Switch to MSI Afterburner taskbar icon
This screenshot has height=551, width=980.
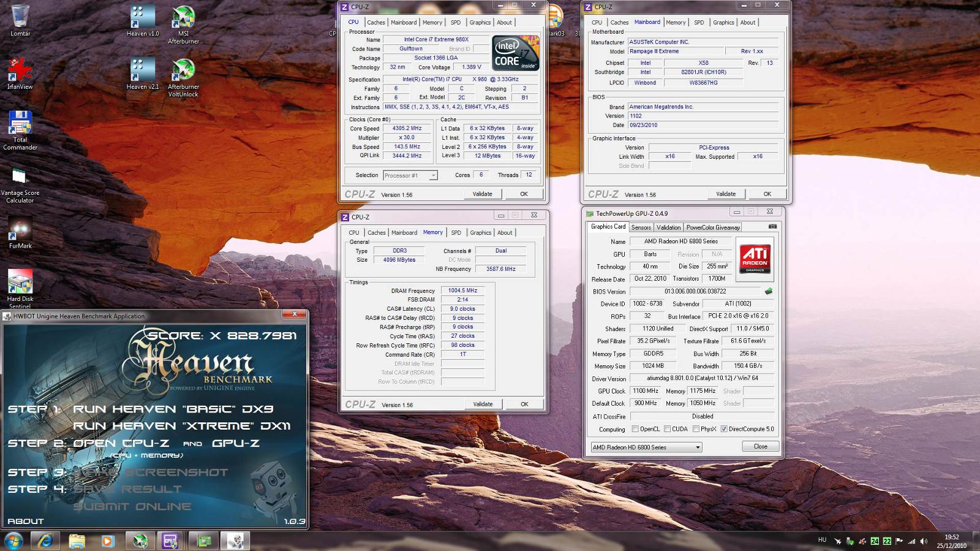(140, 541)
